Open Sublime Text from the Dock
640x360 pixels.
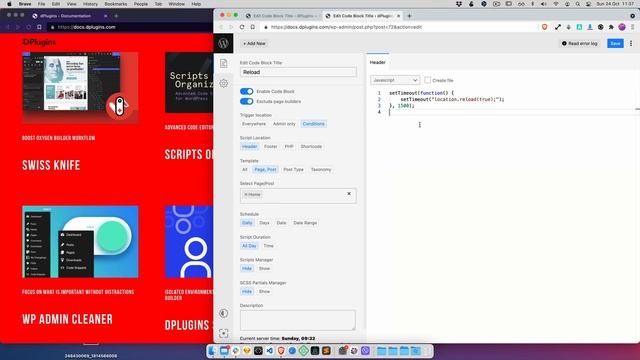click(x=326, y=351)
